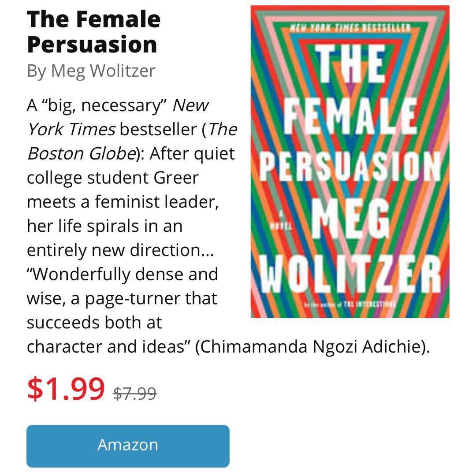Screen dimensions: 476x476
Task: Click the "Wonderfully dense and" quote line
Action: 123,274
